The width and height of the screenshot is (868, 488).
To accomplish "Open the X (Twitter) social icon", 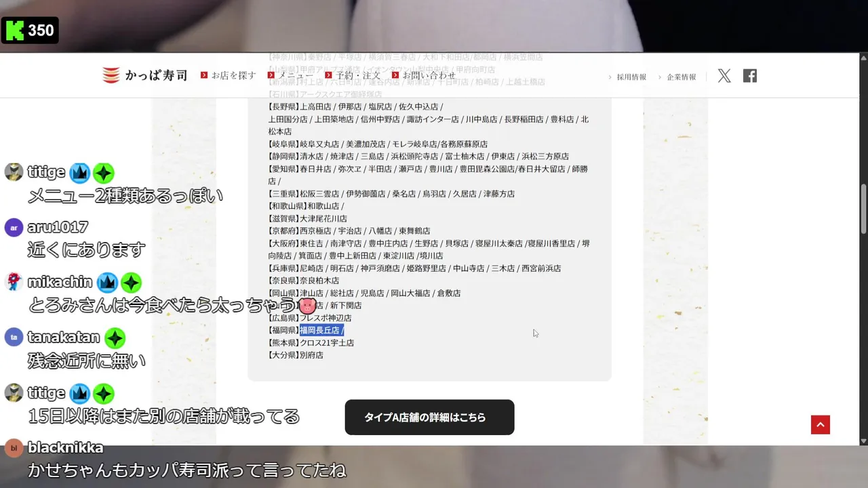I will click(x=724, y=76).
